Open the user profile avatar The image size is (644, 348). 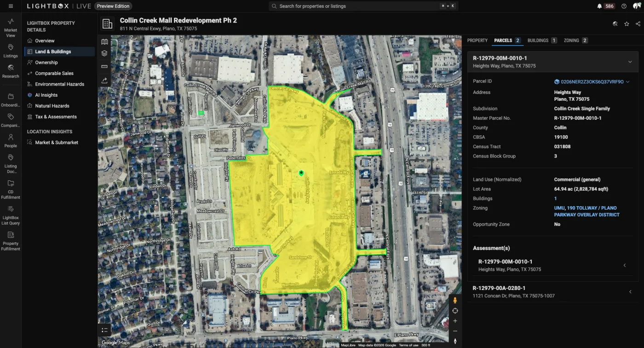click(637, 6)
